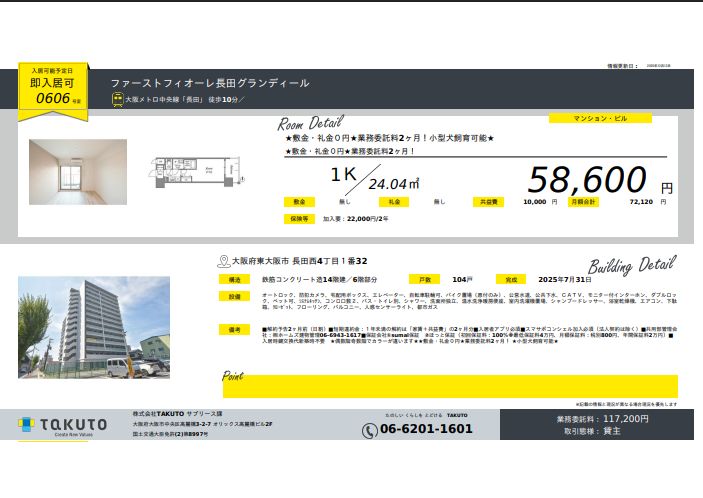Click the 敷金 yellow label
703x498 pixels.
pos(298,201)
